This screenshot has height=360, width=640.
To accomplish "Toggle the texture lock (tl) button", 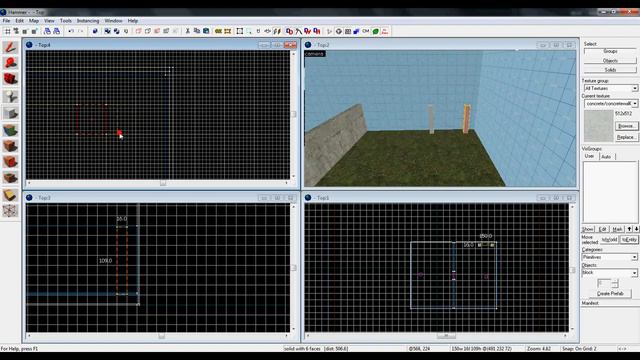I will [258, 31].
